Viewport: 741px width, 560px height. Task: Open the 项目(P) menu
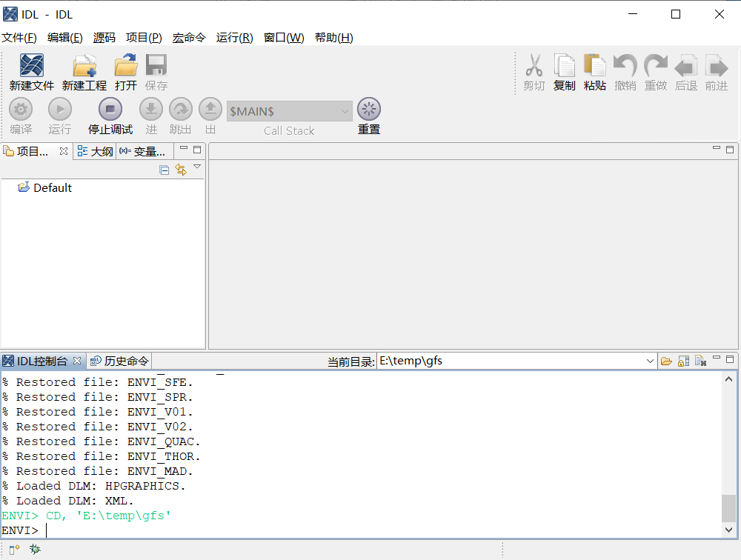(144, 37)
